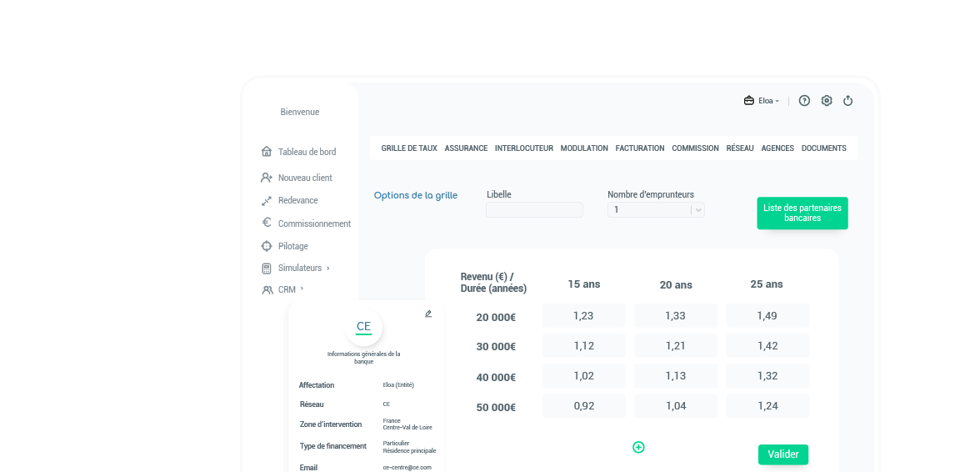Open Commissionnement in the sidebar
980x472 pixels.
coord(314,223)
